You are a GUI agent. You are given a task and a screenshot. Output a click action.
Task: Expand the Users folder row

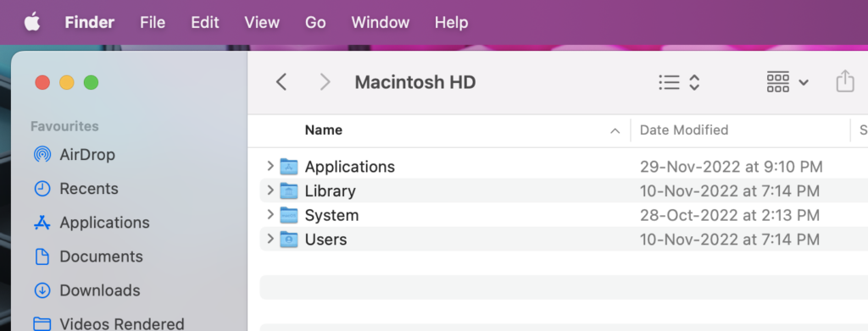(x=270, y=239)
